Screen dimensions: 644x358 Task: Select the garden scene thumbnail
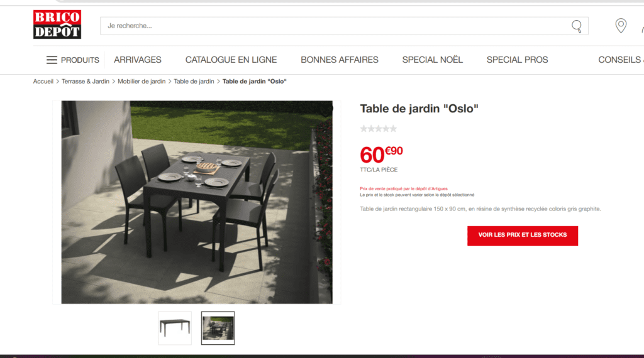[x=218, y=328]
